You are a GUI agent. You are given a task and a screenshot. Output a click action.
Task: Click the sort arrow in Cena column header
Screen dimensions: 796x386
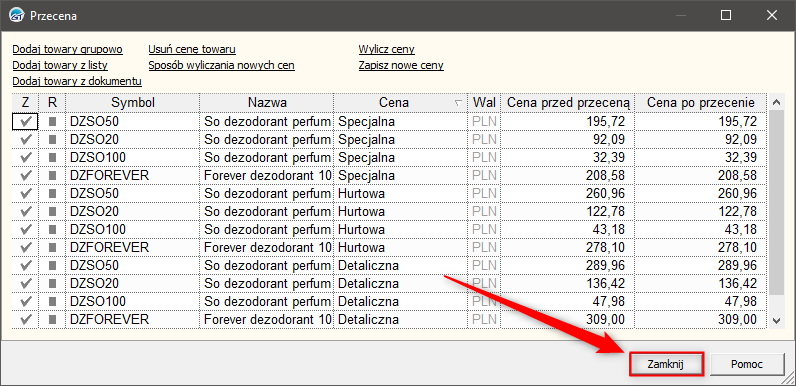tap(458, 103)
